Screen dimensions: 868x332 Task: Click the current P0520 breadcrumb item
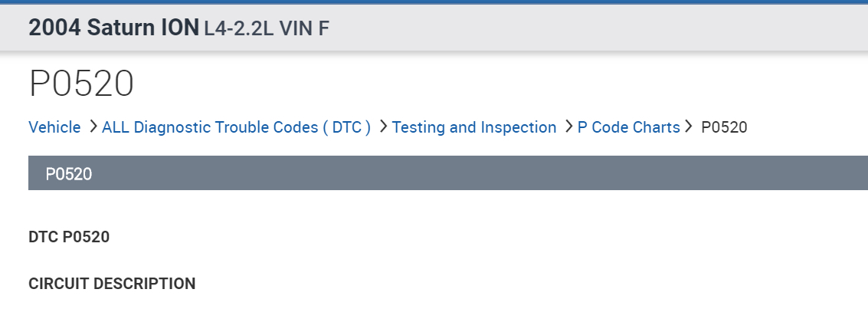[724, 127]
